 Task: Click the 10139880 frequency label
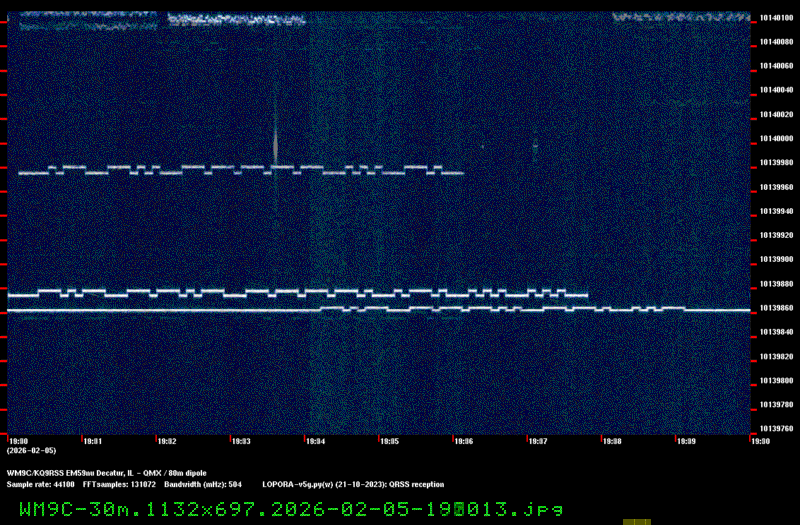(776, 284)
